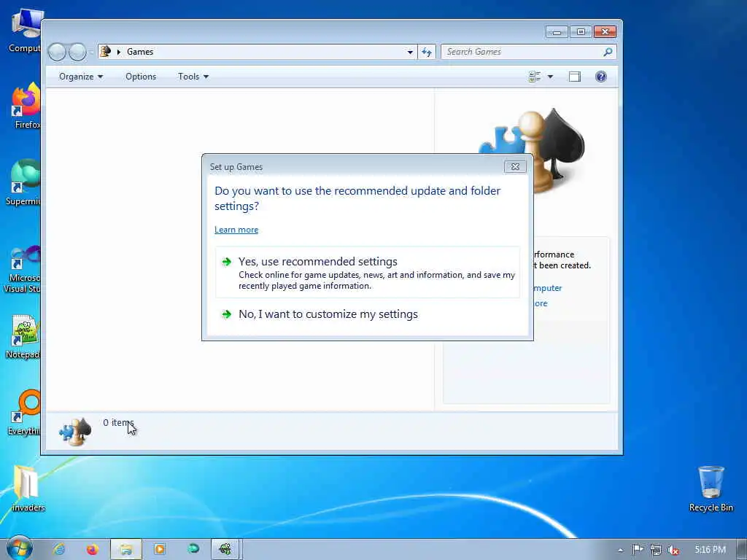Launch Internet Explorer from taskbar

pos(59,549)
